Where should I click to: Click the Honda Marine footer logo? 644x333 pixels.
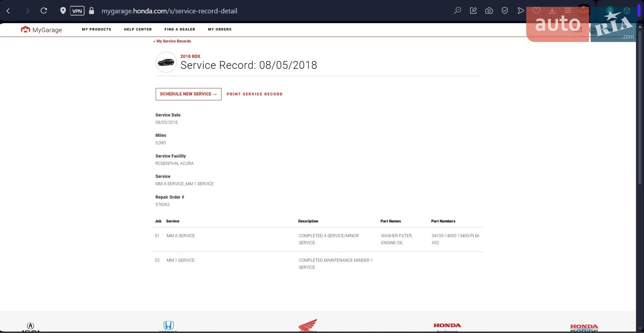(584, 328)
